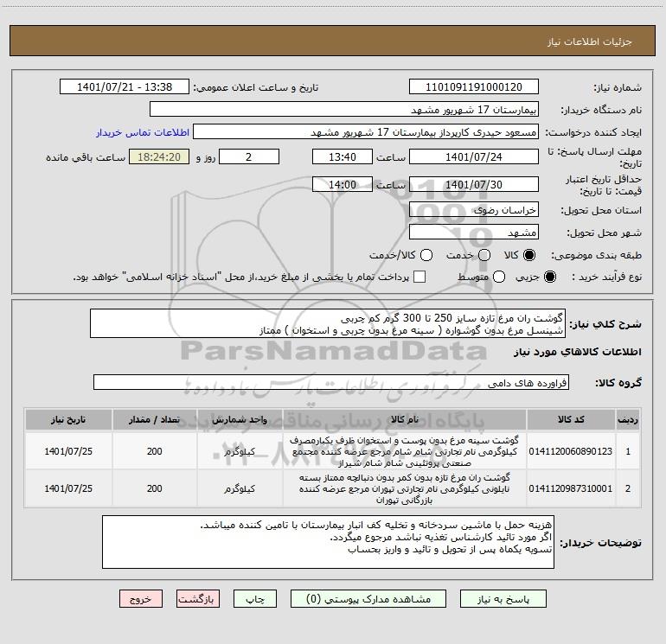Toggle the اسناد خزانه اسلامی payment checkbox
The height and width of the screenshot is (644, 666).
coord(419,277)
